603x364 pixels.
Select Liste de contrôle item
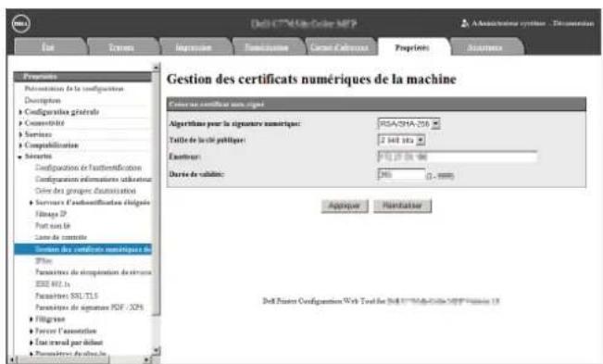(x=61, y=237)
